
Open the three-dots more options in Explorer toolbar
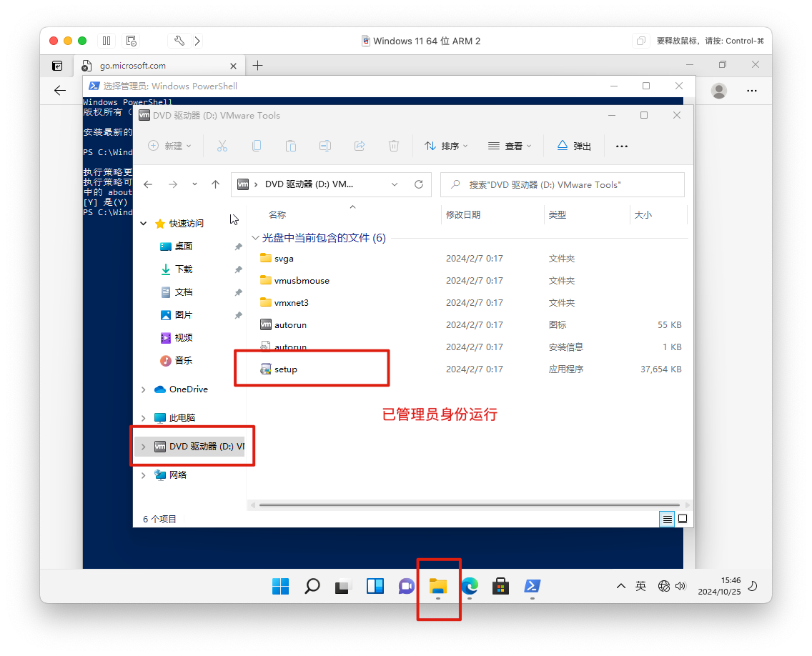(x=621, y=146)
